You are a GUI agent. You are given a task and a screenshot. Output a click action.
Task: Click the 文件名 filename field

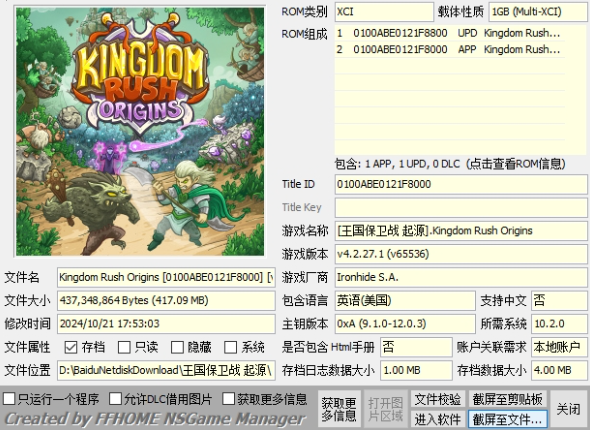(x=166, y=278)
